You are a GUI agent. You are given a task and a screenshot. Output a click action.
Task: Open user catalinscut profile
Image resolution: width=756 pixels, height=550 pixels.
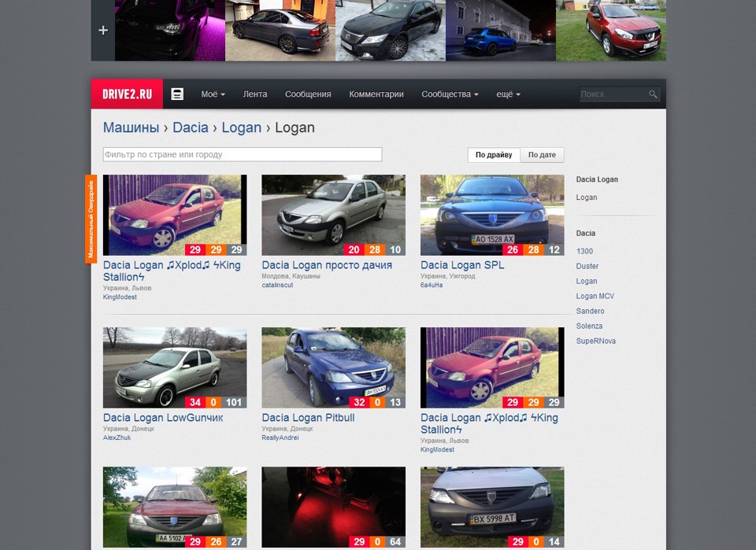(277, 285)
